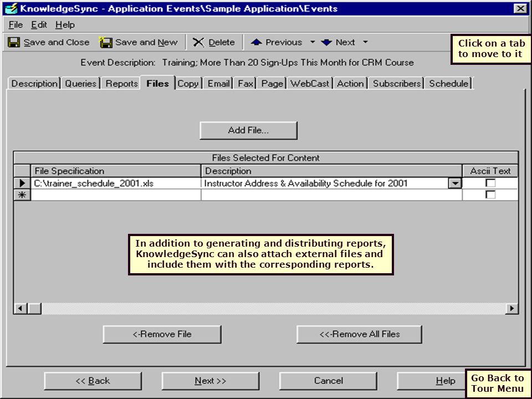Switch to the Action tab
532x399 pixels.
pyautogui.click(x=350, y=84)
